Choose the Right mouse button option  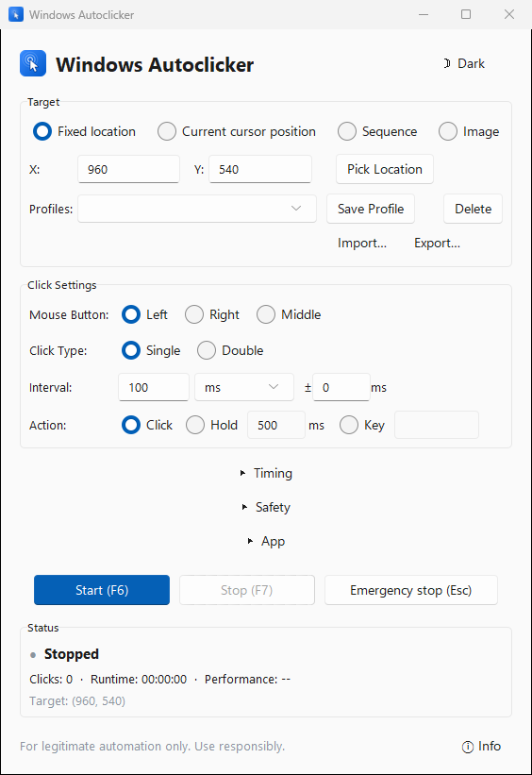coord(212,315)
